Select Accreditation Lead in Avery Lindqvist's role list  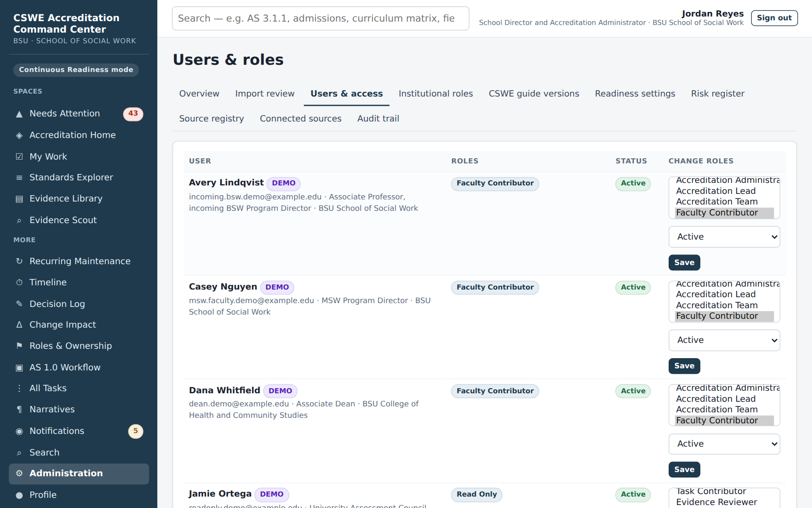(x=724, y=191)
